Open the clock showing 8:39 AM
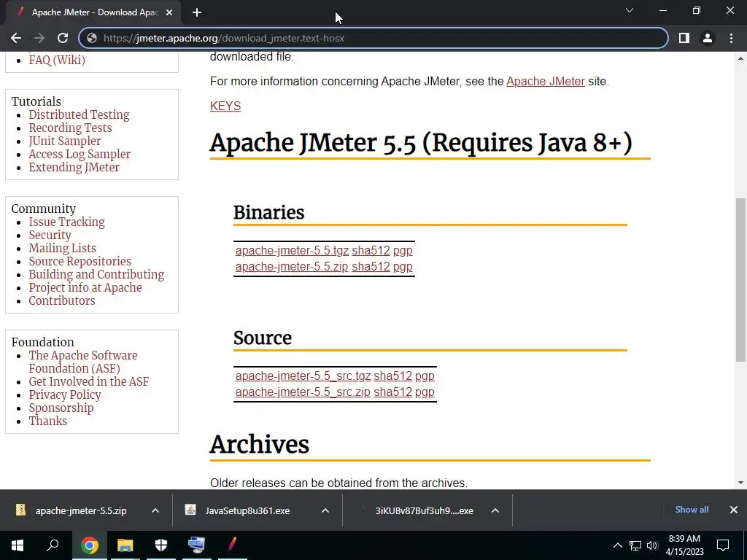747x560 pixels. 684,545
